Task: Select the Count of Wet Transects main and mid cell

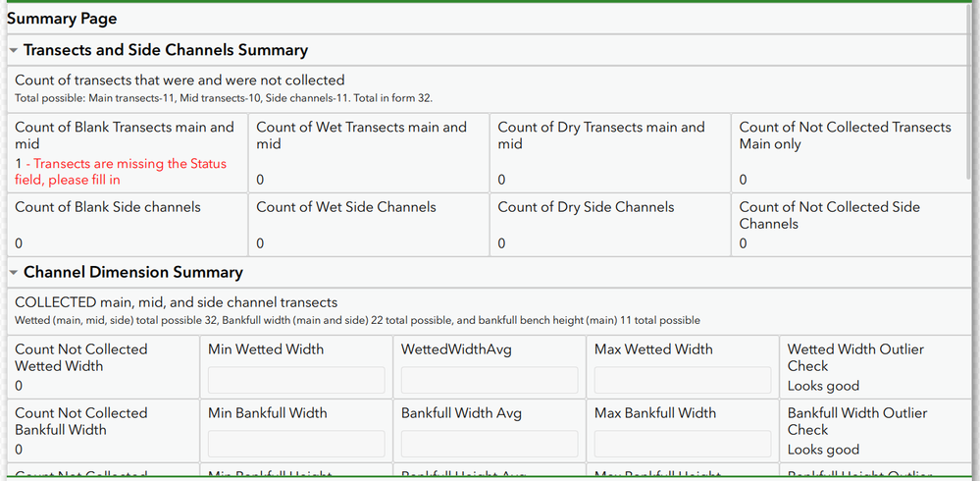Action: click(369, 152)
